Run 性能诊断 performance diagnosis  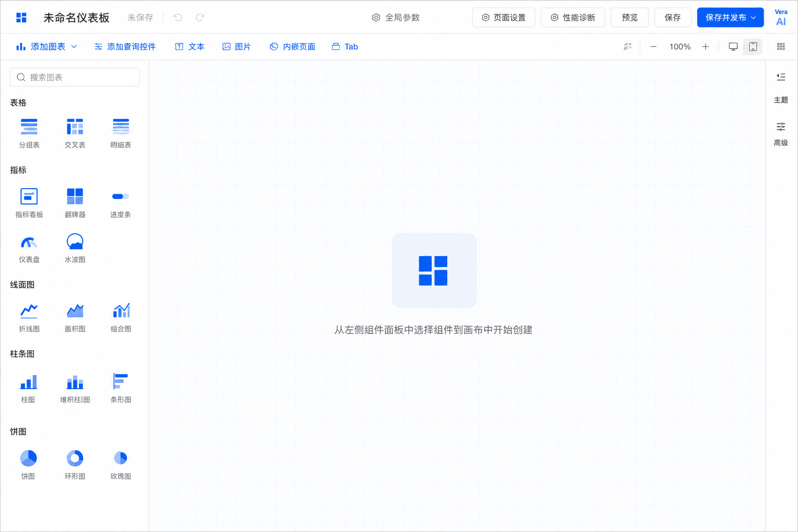pos(573,18)
